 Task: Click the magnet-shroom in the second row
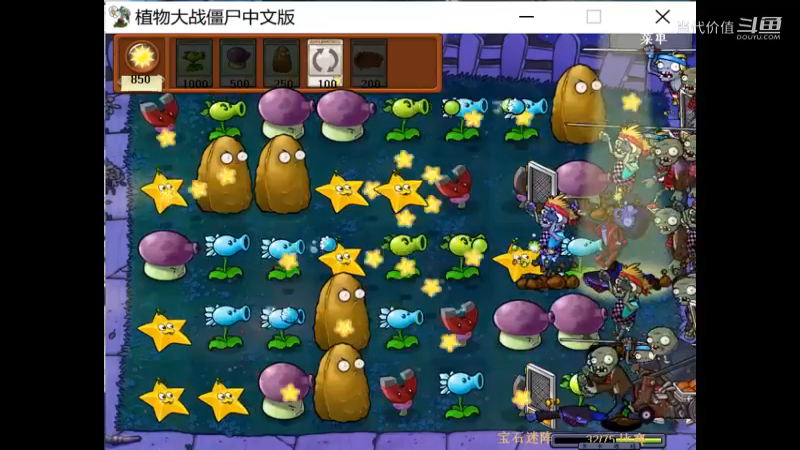(454, 185)
